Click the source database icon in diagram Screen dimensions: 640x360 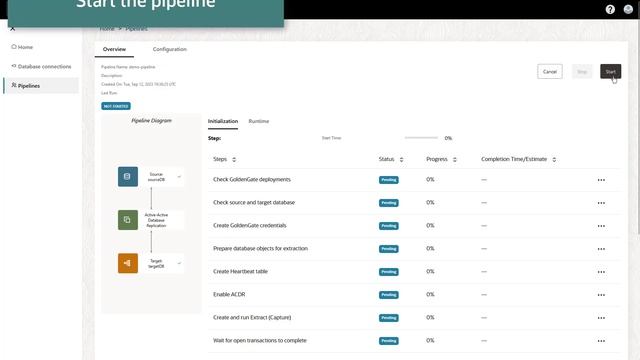[128, 177]
